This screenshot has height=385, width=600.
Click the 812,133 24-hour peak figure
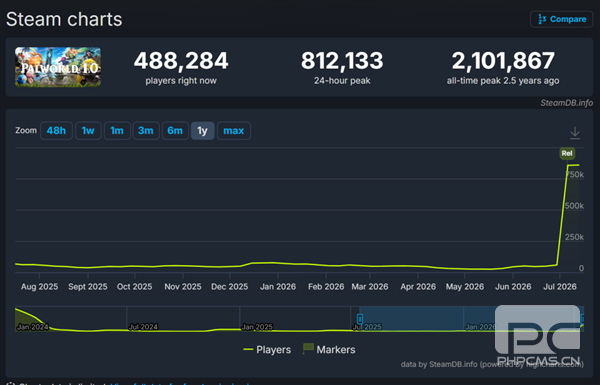(x=342, y=61)
